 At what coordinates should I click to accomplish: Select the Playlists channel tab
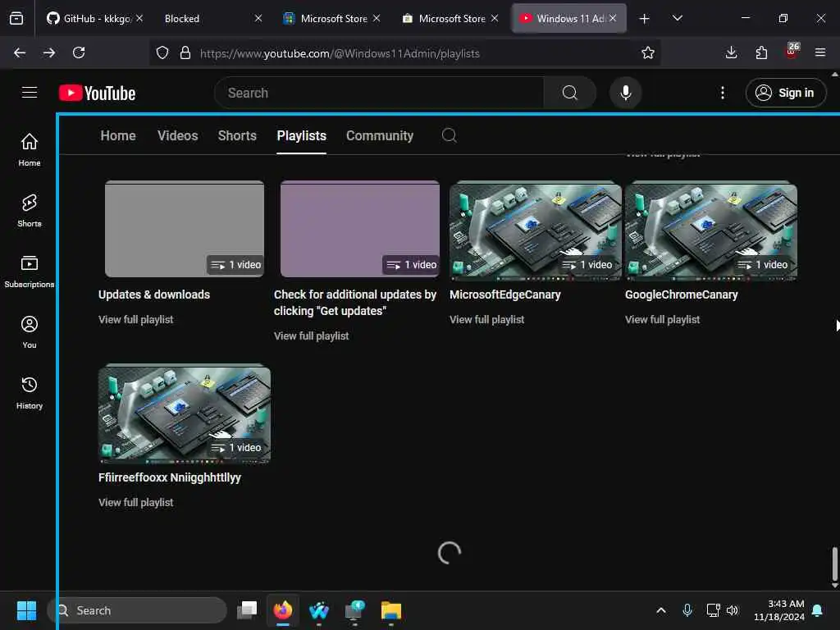301,135
